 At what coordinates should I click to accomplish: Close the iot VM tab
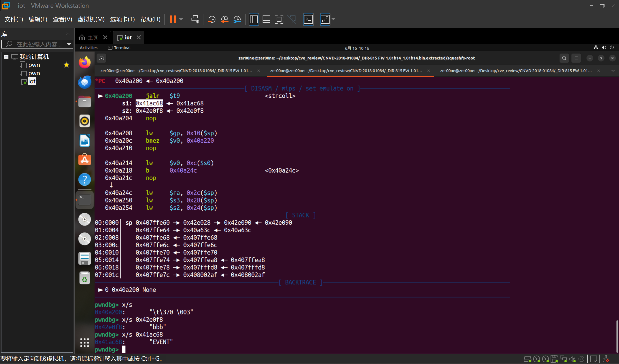pyautogui.click(x=139, y=37)
